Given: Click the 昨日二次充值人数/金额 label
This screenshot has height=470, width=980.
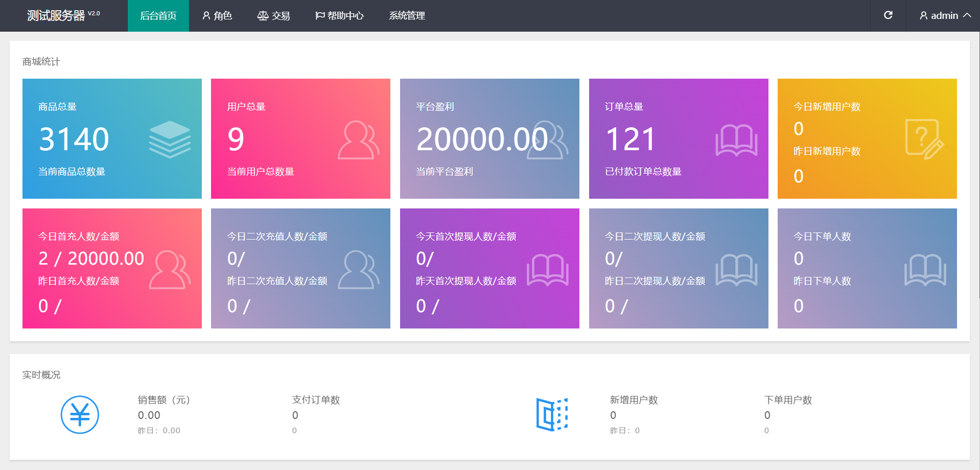Looking at the screenshot, I should tap(277, 281).
